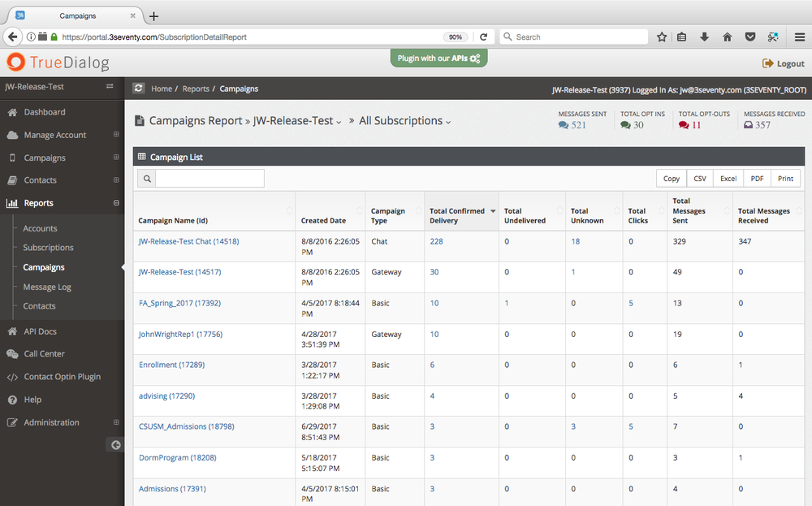Open JW-Release-Test (14517) campaign link

(x=179, y=272)
